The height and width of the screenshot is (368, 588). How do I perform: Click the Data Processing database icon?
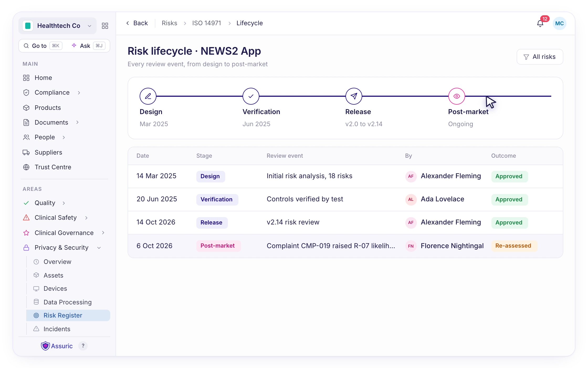[x=36, y=302]
